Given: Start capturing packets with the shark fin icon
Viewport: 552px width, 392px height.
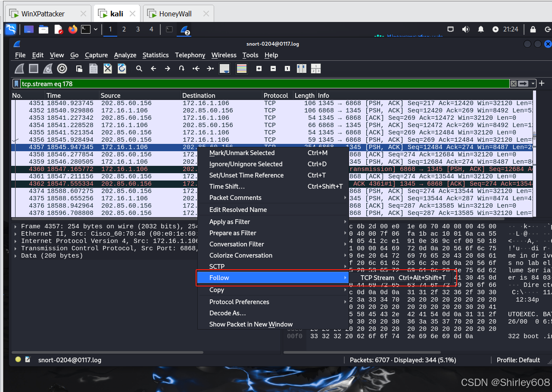Looking at the screenshot, I should pos(19,68).
